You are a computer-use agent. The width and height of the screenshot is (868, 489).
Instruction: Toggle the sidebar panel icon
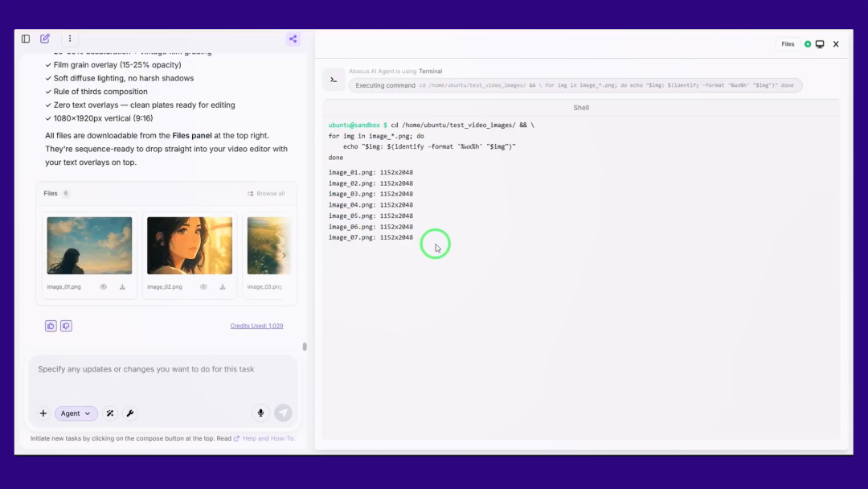26,39
